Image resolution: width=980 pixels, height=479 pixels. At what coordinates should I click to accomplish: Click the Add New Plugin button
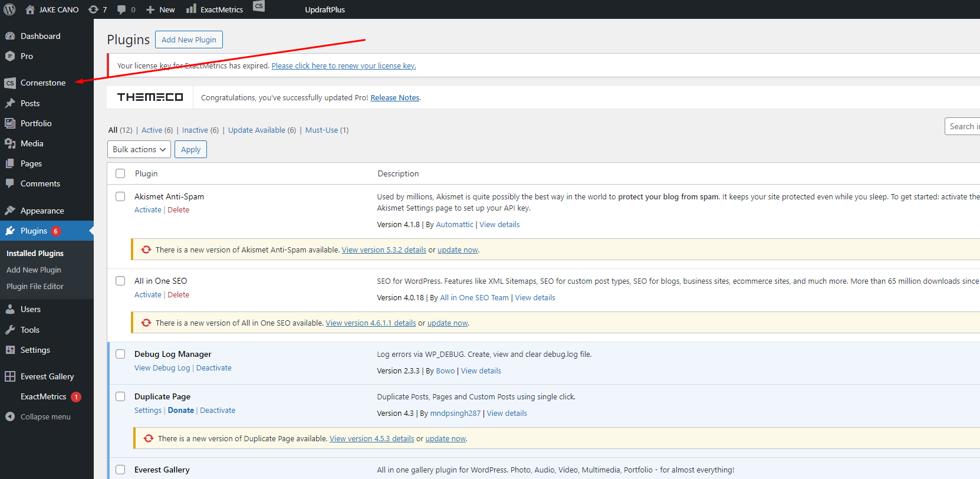(x=189, y=40)
